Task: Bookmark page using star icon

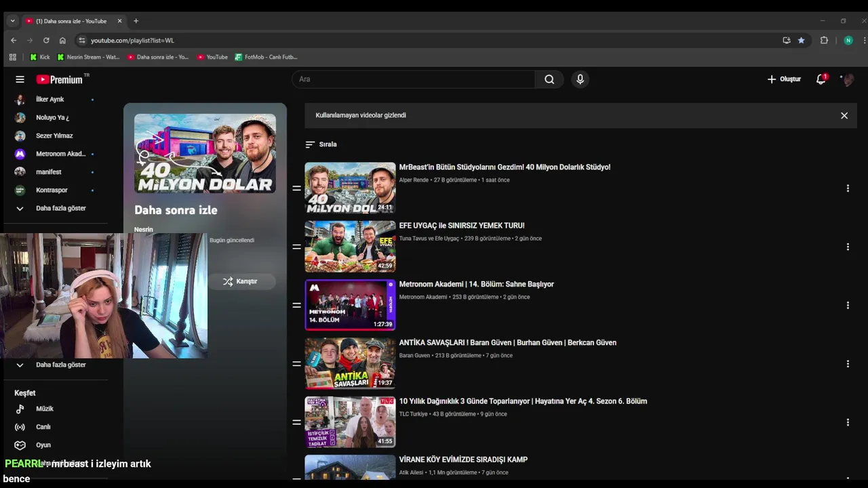Action: 801,40
